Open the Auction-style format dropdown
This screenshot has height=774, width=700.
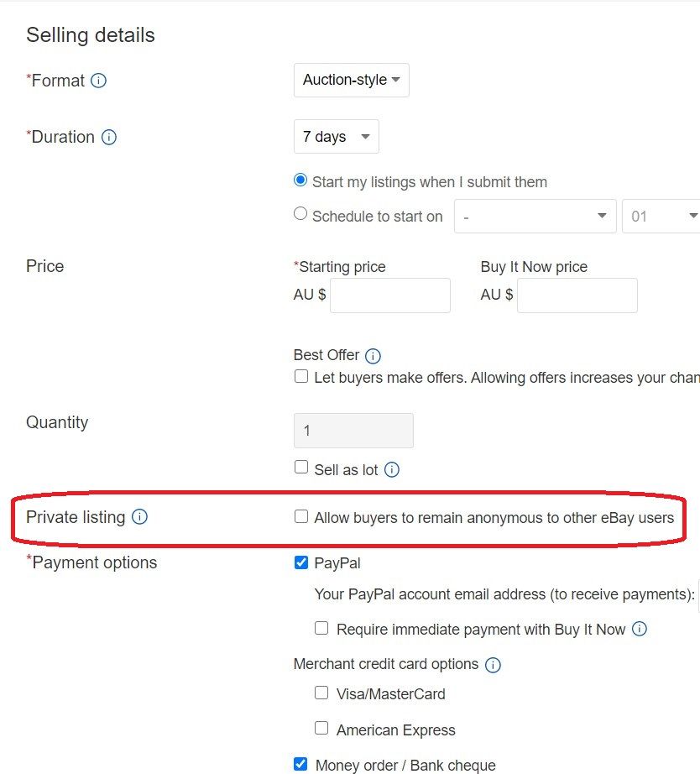click(352, 80)
